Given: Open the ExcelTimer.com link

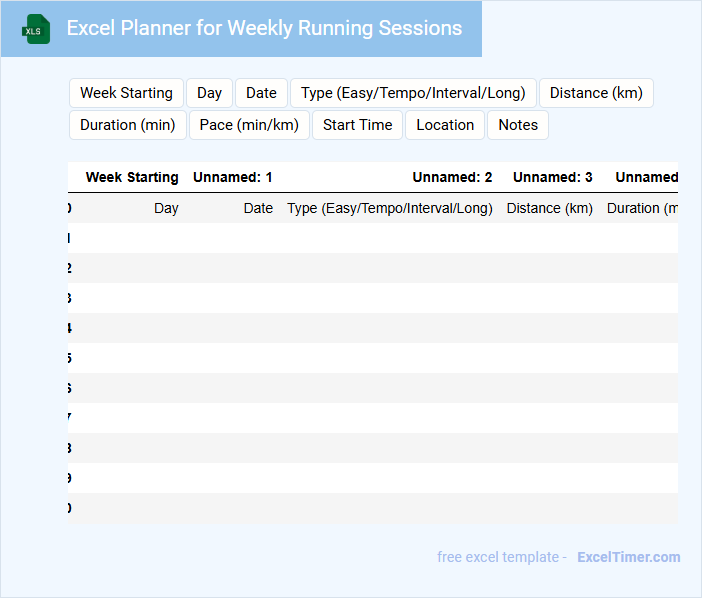Looking at the screenshot, I should pyautogui.click(x=628, y=557).
